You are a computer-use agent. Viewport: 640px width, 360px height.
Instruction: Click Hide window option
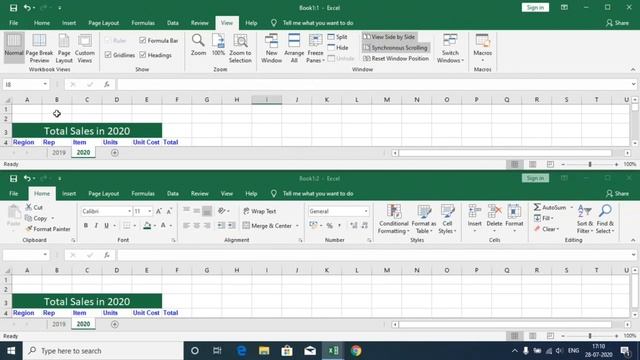[338, 47]
